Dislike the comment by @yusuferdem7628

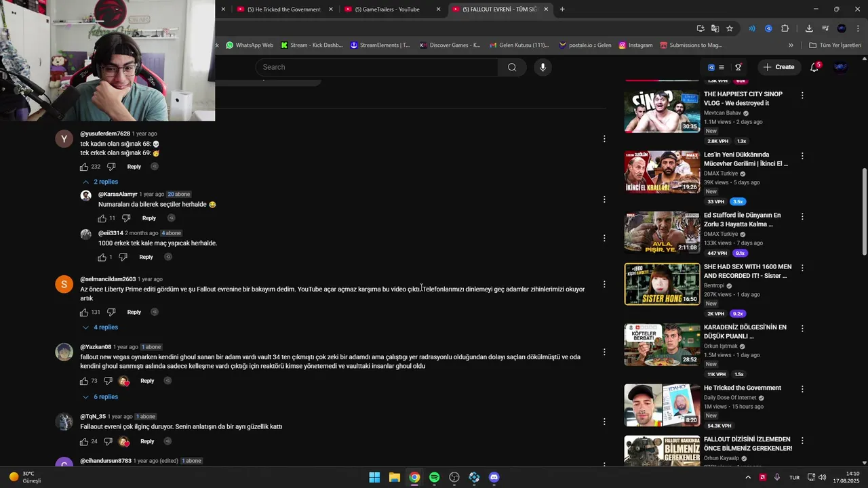pos(111,167)
